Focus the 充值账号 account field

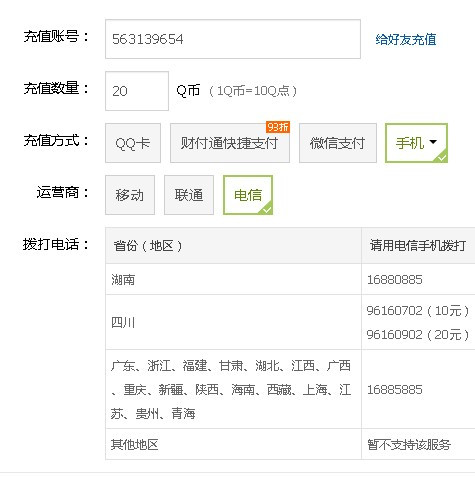tap(233, 39)
